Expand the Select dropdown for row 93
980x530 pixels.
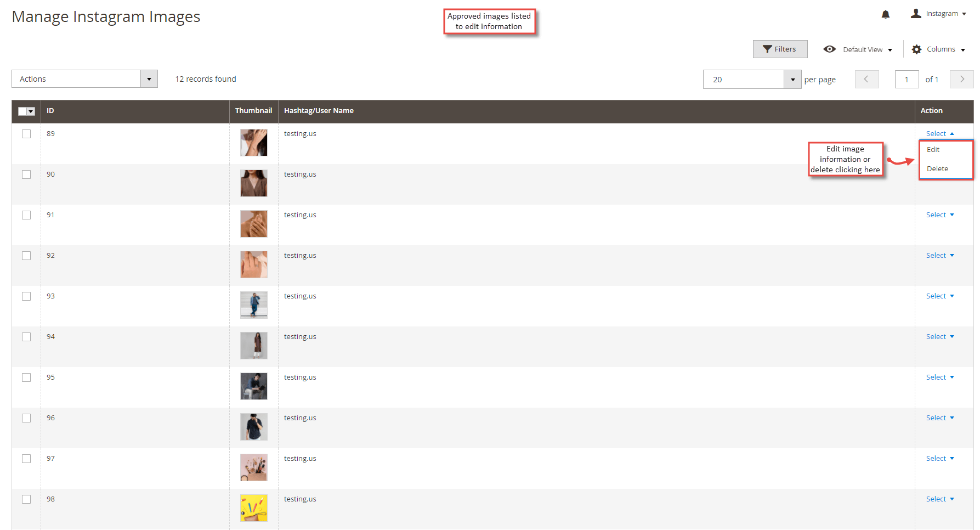point(940,296)
